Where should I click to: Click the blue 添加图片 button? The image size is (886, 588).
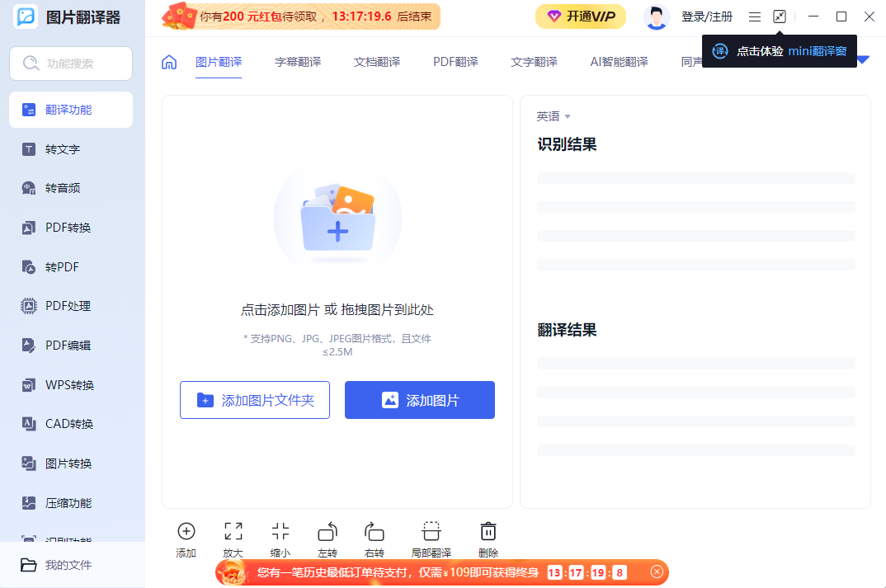tap(419, 399)
